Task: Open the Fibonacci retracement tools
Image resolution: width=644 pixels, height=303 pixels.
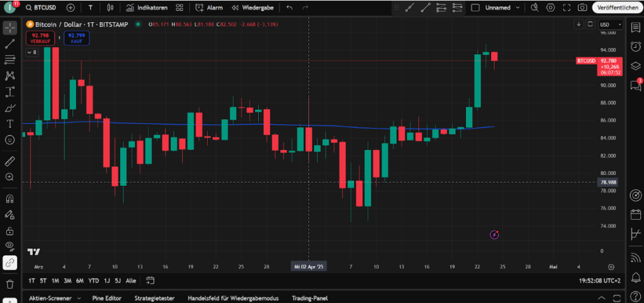Action: [10, 60]
